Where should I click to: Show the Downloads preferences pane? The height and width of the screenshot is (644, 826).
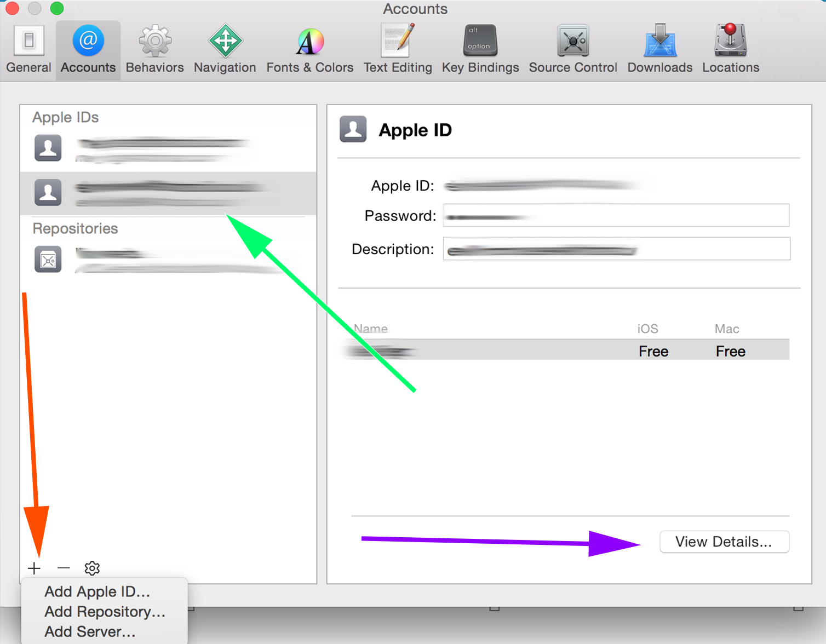point(659,49)
